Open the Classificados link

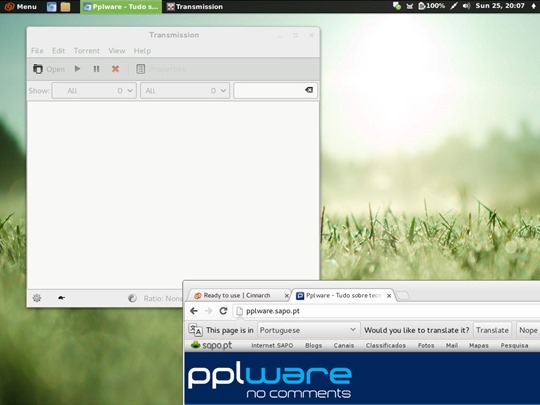pos(386,345)
